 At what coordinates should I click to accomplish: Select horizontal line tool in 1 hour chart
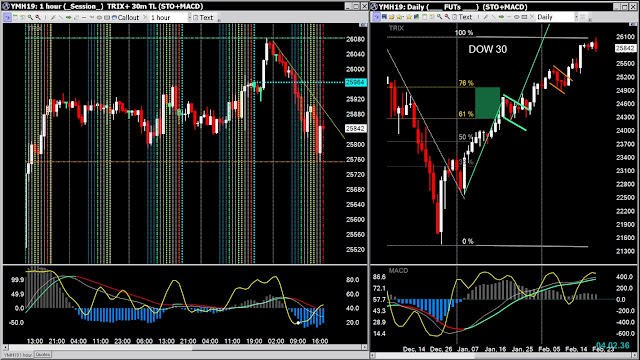pos(84,18)
